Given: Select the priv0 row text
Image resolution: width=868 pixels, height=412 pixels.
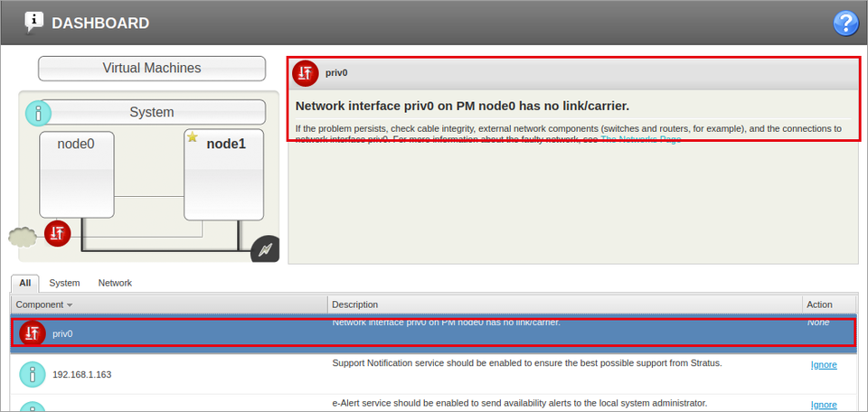Looking at the screenshot, I should tap(62, 334).
